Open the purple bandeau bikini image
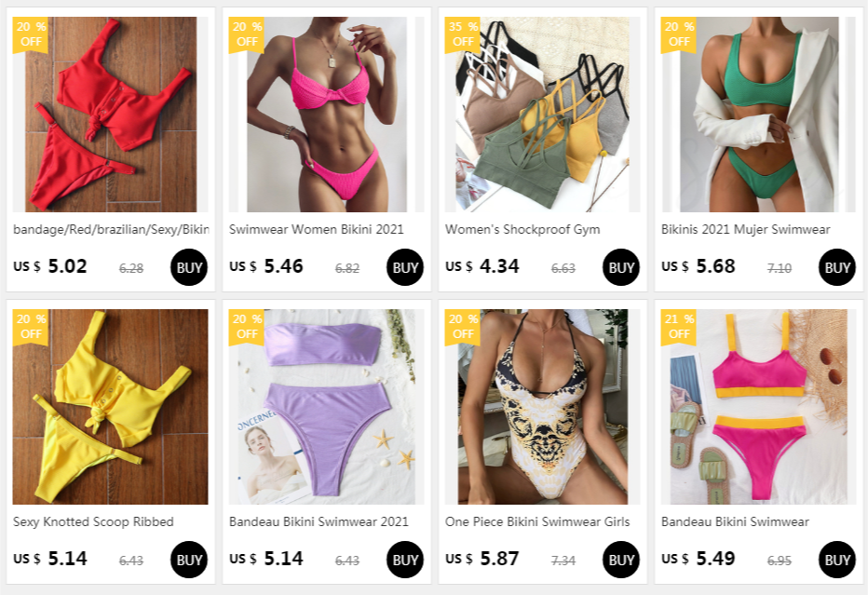868x595 pixels. click(x=327, y=407)
